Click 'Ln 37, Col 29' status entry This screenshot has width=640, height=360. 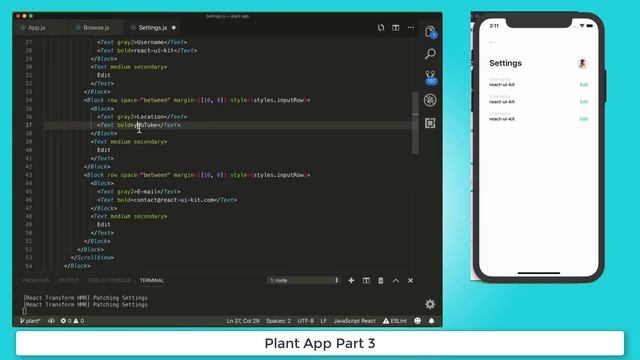243,321
